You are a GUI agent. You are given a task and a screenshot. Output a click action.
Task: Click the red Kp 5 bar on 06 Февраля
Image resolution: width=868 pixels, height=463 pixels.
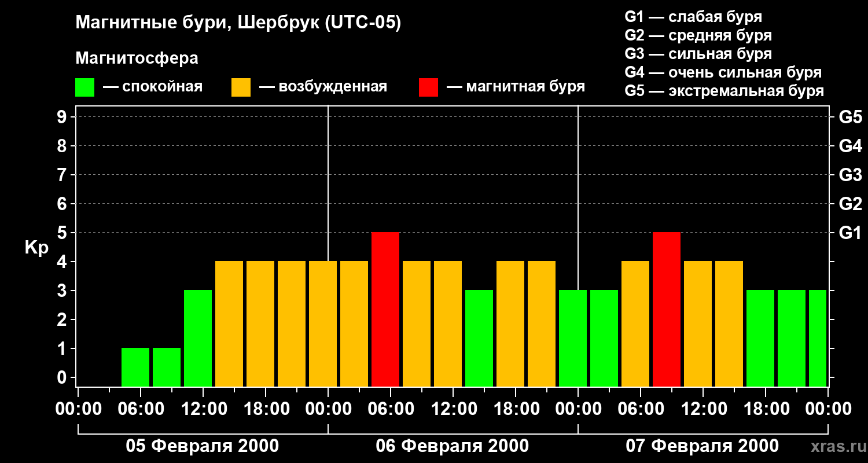click(385, 309)
